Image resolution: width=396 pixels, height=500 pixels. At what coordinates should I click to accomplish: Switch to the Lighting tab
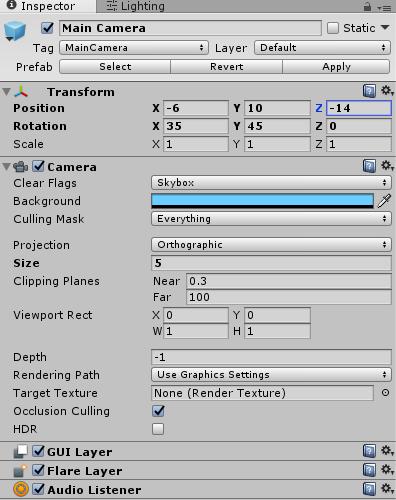pos(135,6)
